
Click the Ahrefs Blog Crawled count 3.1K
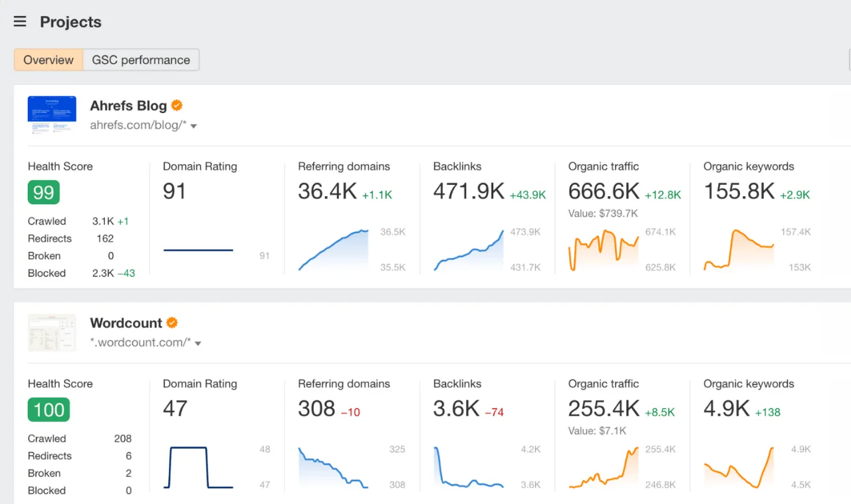click(x=103, y=221)
